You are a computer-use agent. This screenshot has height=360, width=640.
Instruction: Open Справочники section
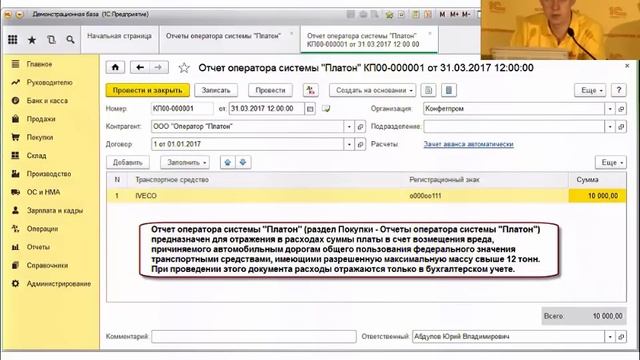(x=47, y=265)
